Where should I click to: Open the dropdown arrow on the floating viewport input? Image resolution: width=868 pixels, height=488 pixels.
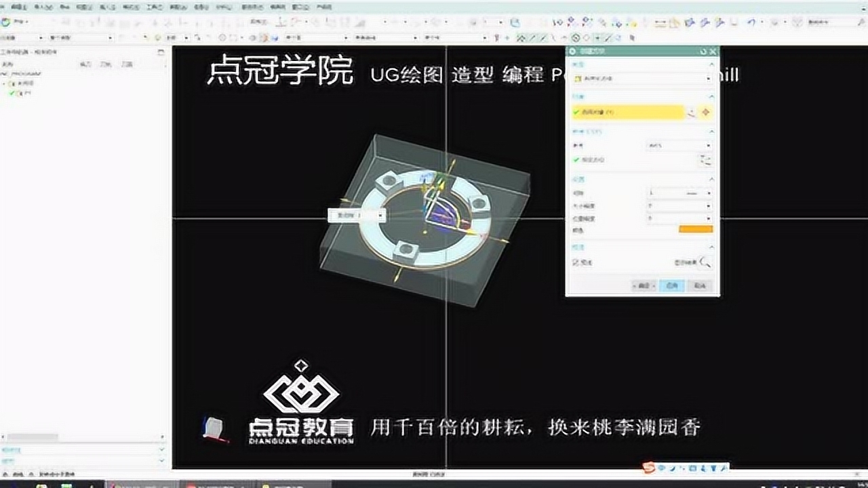pyautogui.click(x=382, y=216)
